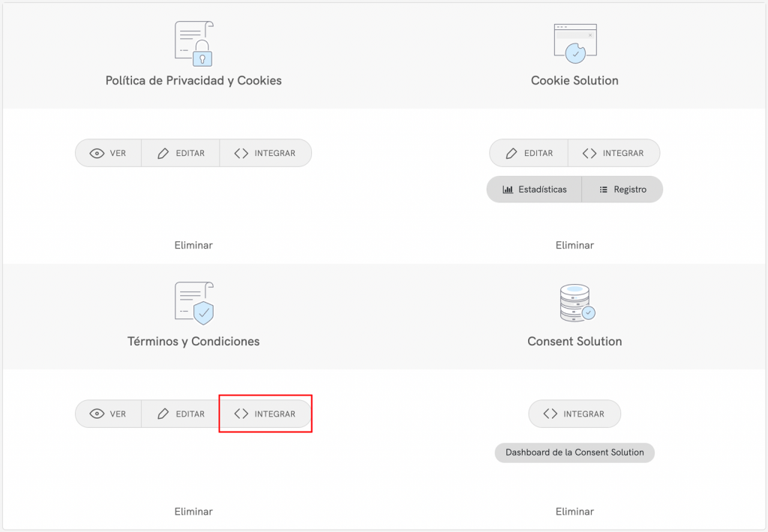Click the Términos y Condiciones shield icon
Image resolution: width=768 pixels, height=532 pixels.
coord(193,303)
